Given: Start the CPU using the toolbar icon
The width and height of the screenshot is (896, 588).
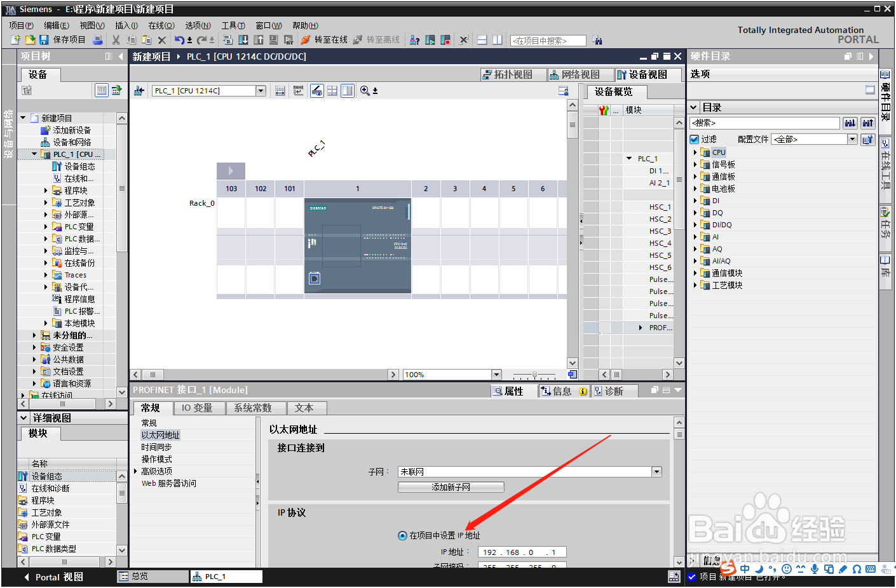Looking at the screenshot, I should (430, 40).
